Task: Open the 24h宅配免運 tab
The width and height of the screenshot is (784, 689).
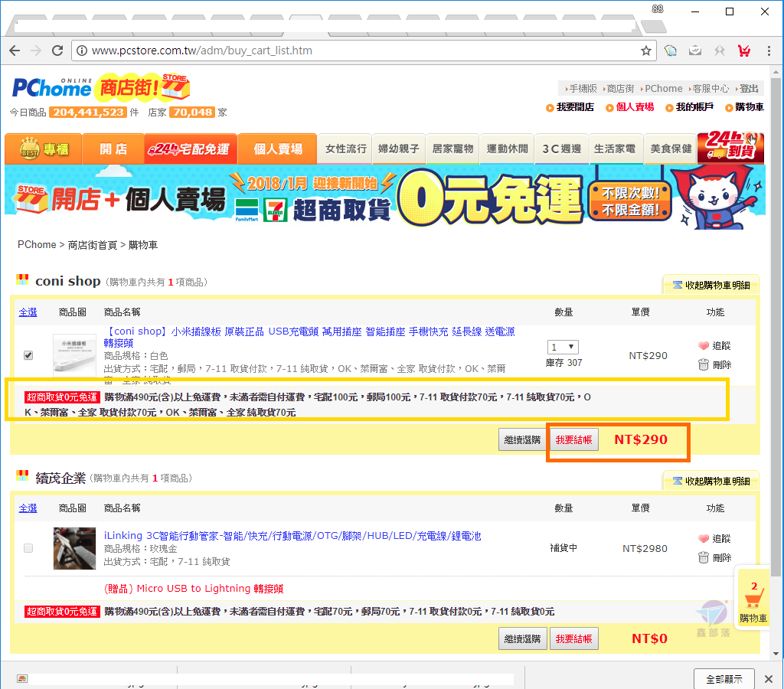Action: coord(191,149)
